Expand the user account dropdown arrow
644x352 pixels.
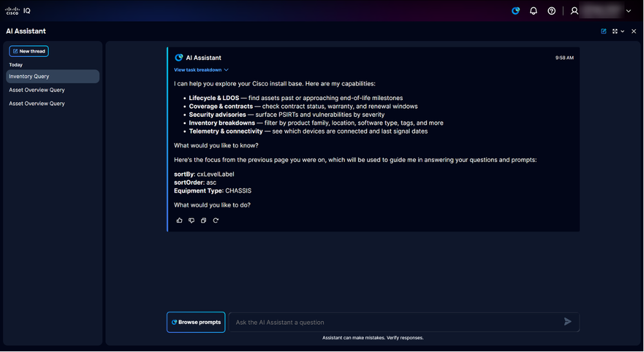pyautogui.click(x=629, y=11)
